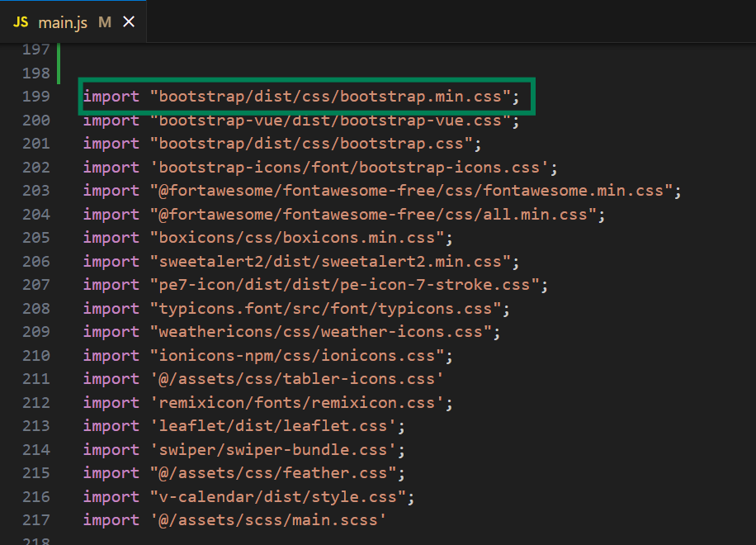Click the M modified indicator on tab
756x545 pixels.
tap(105, 22)
